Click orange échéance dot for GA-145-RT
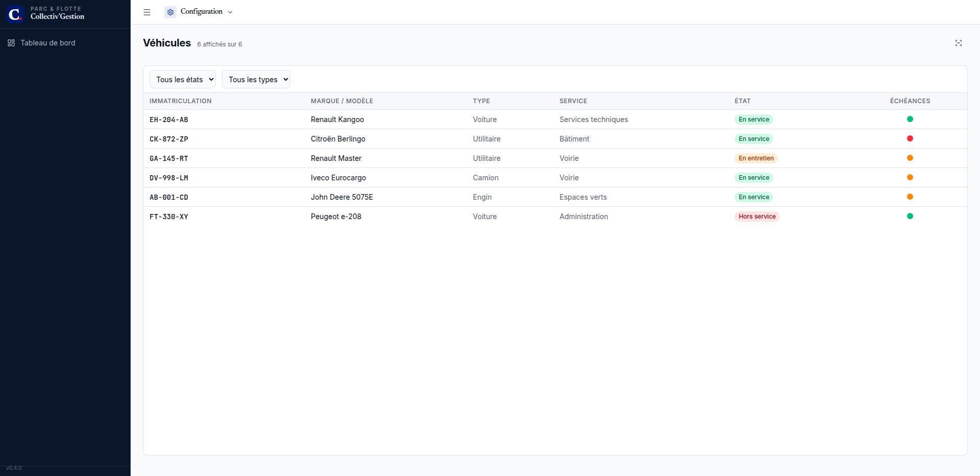This screenshot has height=476, width=980. click(x=910, y=158)
